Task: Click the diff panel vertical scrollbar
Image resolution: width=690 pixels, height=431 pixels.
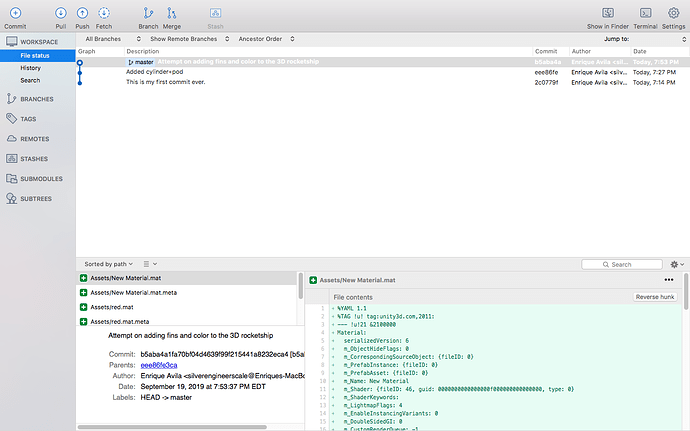Action: point(686,291)
